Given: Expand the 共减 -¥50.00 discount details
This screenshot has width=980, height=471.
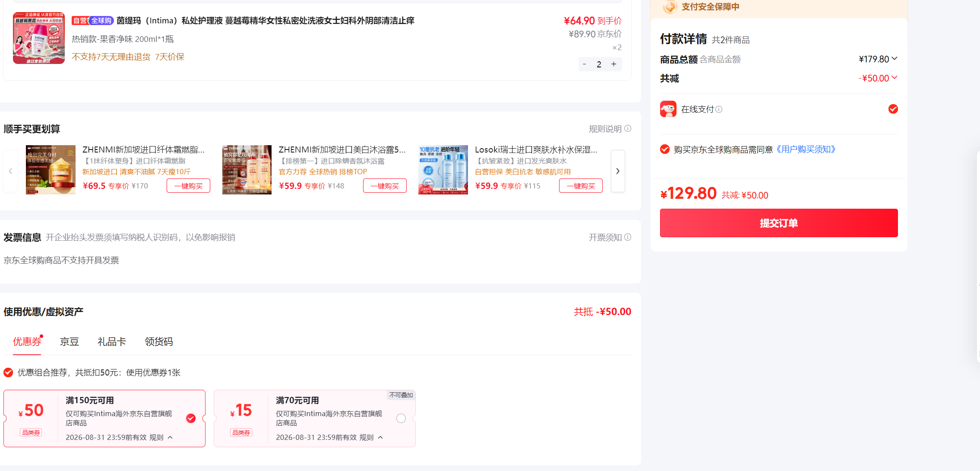Looking at the screenshot, I should 895,77.
